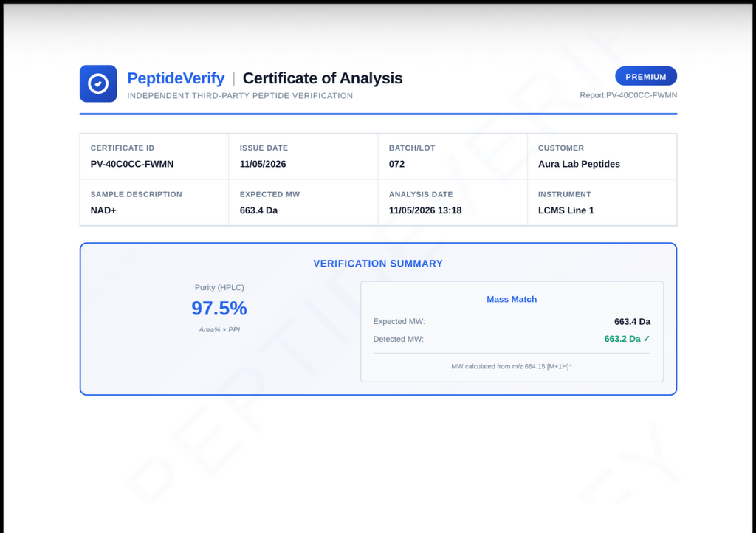Click the Certificate of Analysis title

[323, 78]
